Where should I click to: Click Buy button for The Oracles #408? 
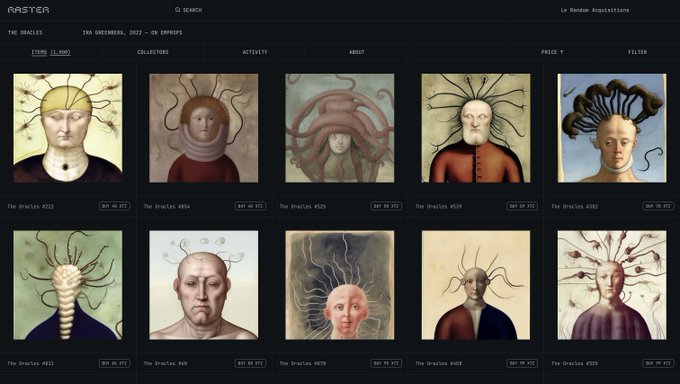click(x=522, y=363)
